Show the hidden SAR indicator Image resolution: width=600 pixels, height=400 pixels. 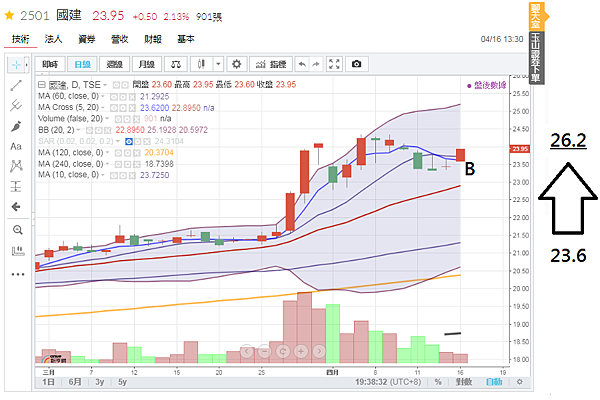129,142
